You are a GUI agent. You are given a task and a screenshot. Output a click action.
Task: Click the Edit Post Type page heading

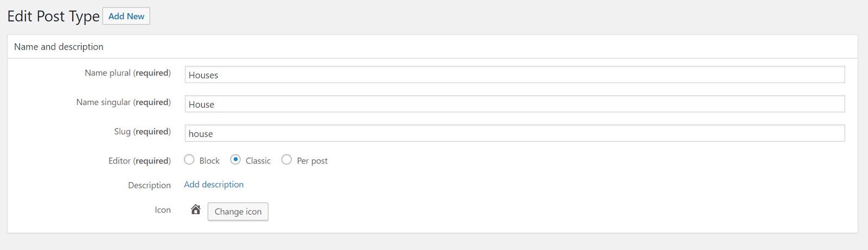tap(53, 16)
